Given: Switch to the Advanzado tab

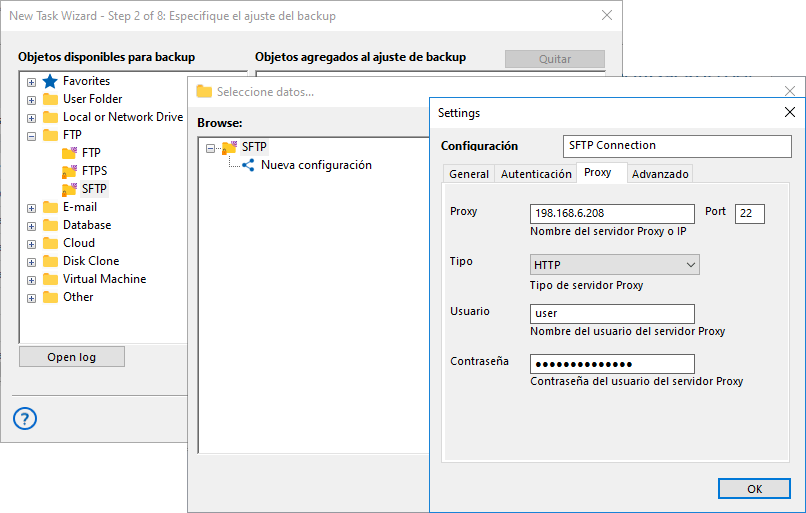Looking at the screenshot, I should [660, 174].
